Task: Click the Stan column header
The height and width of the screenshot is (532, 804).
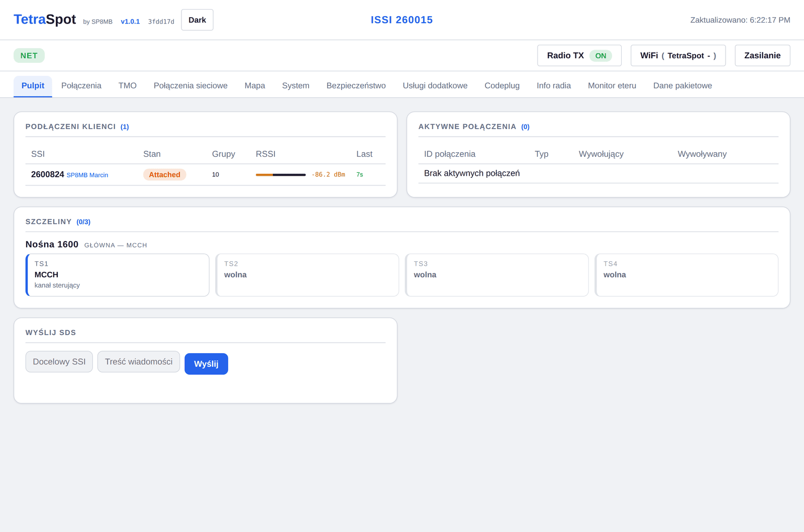Action: 152,154
